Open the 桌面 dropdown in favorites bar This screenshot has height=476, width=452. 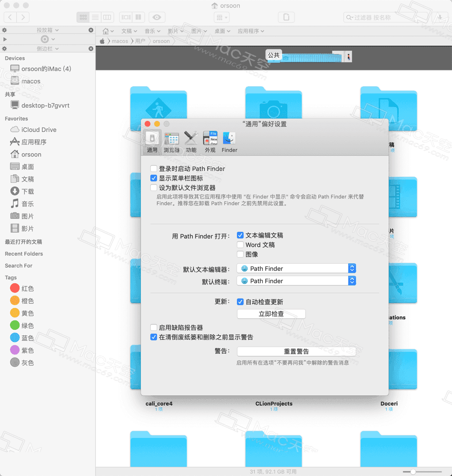[x=222, y=31]
